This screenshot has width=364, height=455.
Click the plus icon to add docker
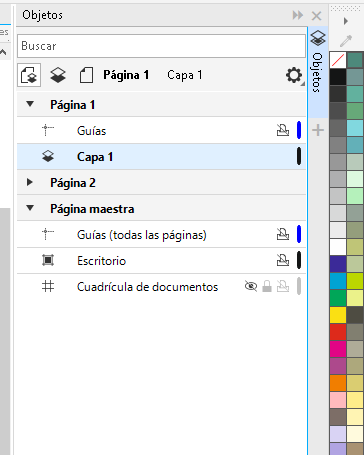pyautogui.click(x=318, y=130)
